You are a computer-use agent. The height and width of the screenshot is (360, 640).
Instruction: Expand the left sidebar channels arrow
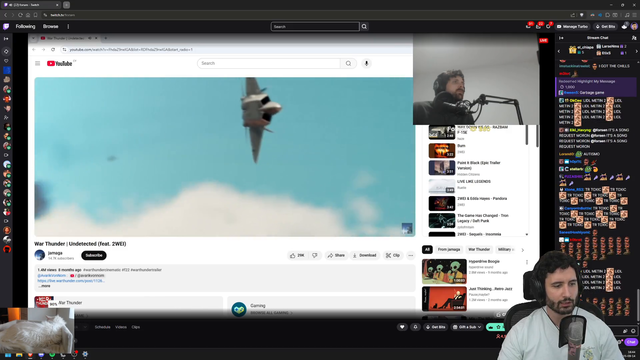pos(6,39)
